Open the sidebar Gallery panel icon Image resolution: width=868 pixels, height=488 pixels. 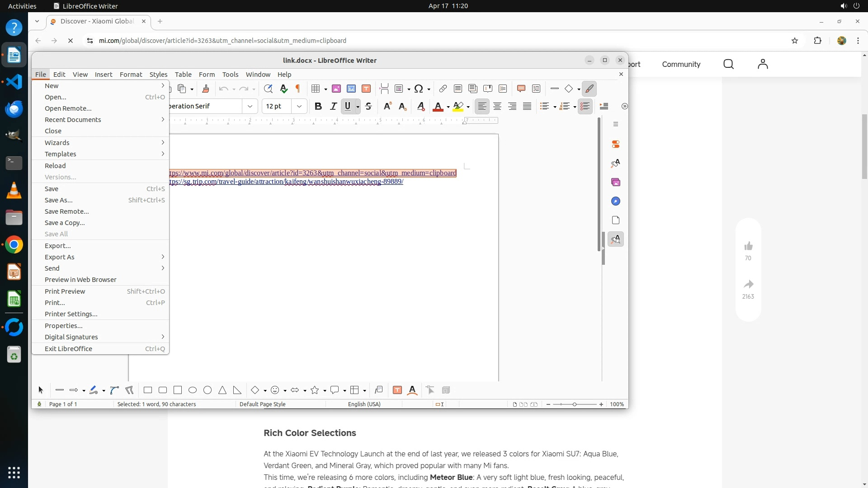pos(615,182)
